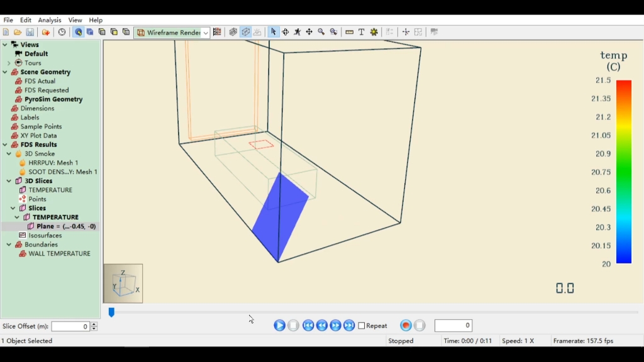This screenshot has height=362, width=644.
Task: Select the zoom window tool icon
Action: tap(333, 32)
